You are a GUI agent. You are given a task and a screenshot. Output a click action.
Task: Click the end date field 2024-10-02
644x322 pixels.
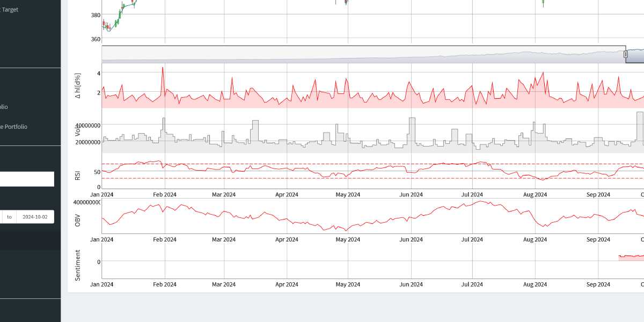tap(35, 217)
